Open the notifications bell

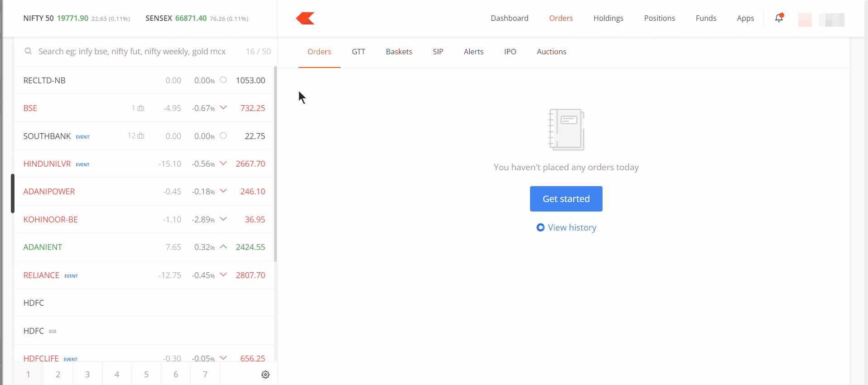(779, 18)
